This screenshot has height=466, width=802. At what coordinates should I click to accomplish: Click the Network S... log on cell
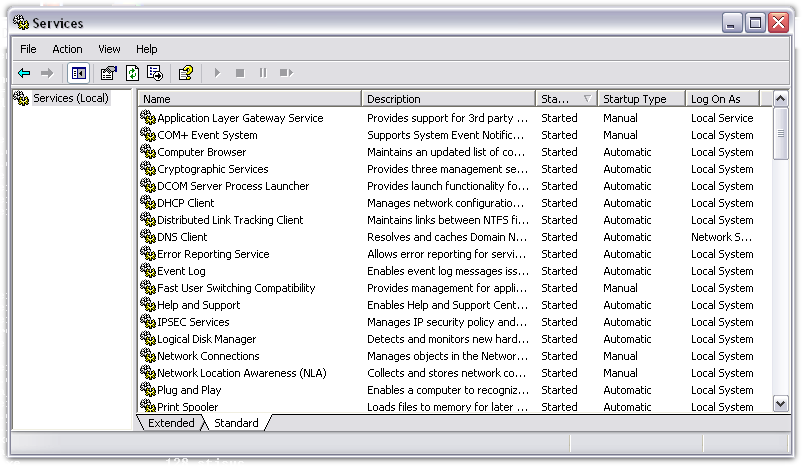coord(721,237)
